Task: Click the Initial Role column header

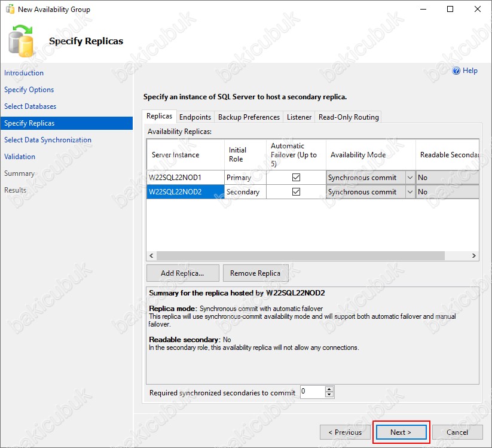Action: click(x=245, y=155)
